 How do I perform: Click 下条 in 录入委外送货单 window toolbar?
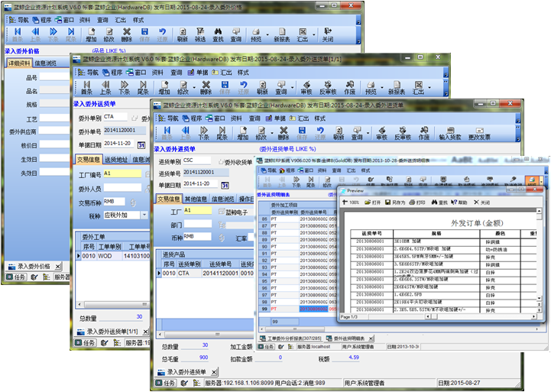click(124, 88)
